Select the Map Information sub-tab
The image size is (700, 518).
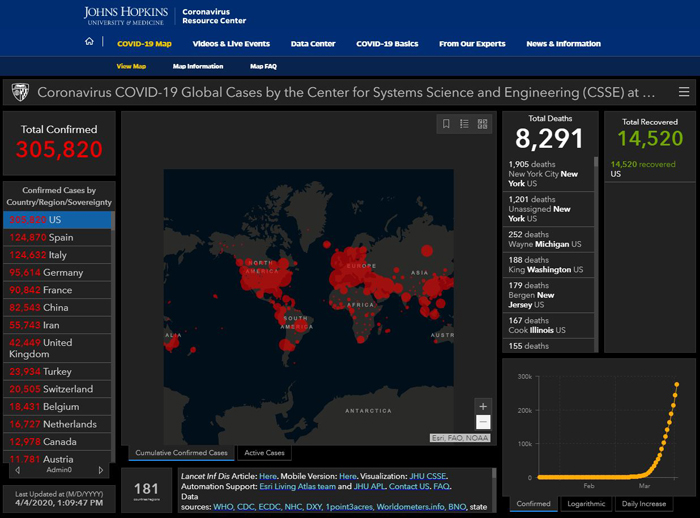tap(198, 66)
